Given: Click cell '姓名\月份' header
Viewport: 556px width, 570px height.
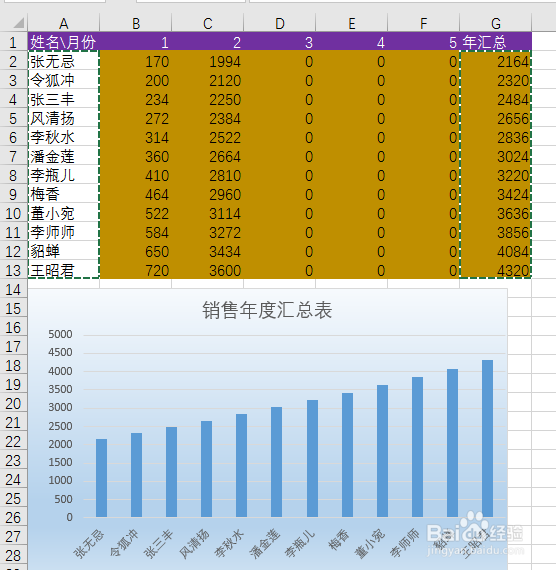Looking at the screenshot, I should tap(64, 42).
